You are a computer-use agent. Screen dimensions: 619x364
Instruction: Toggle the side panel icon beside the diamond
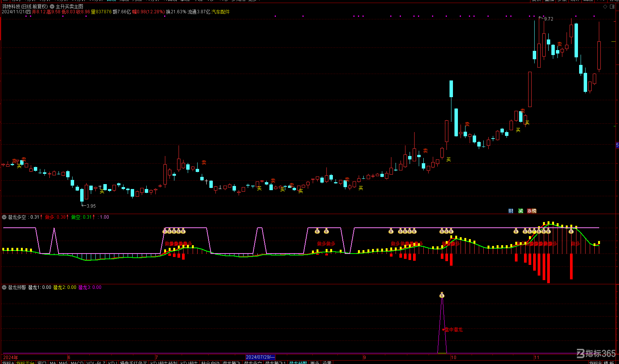612,6
